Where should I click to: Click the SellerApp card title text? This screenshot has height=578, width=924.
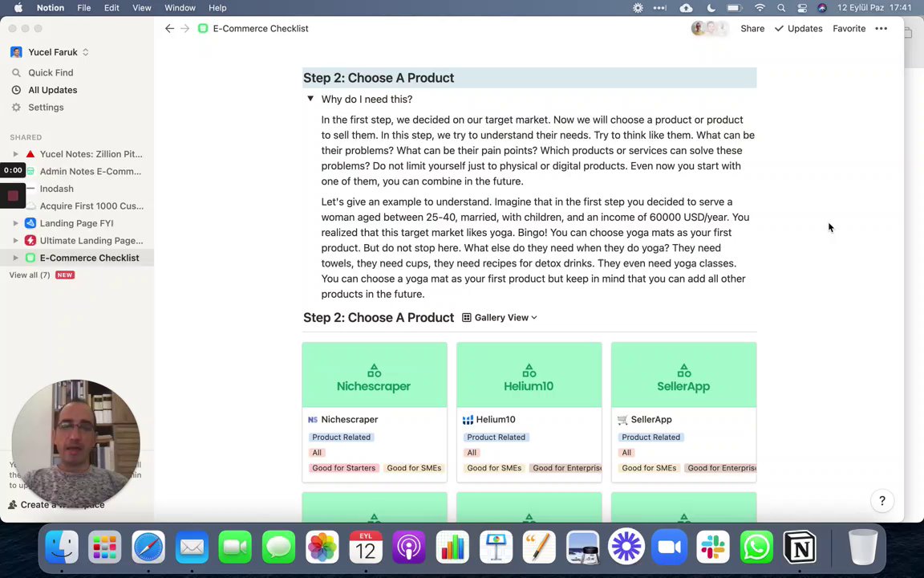tap(651, 419)
